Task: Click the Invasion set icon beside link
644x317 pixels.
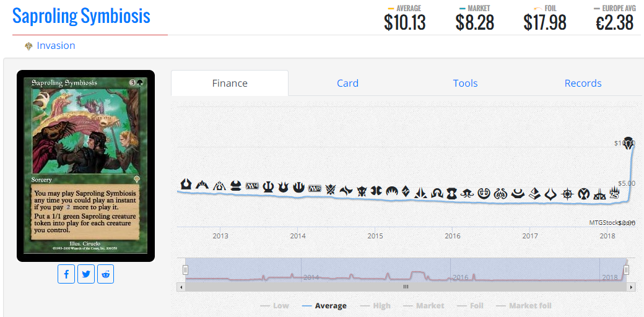Action: [x=28, y=46]
